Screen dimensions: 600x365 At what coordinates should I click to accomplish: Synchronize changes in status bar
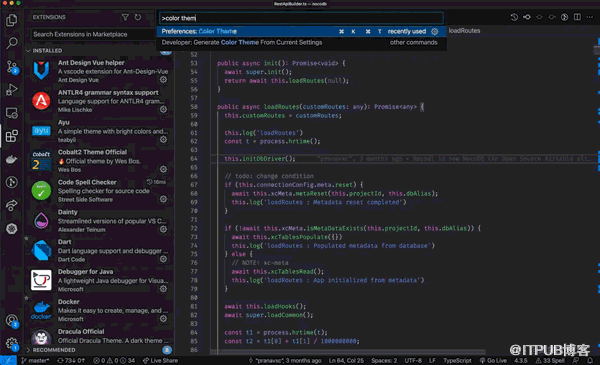click(x=71, y=360)
